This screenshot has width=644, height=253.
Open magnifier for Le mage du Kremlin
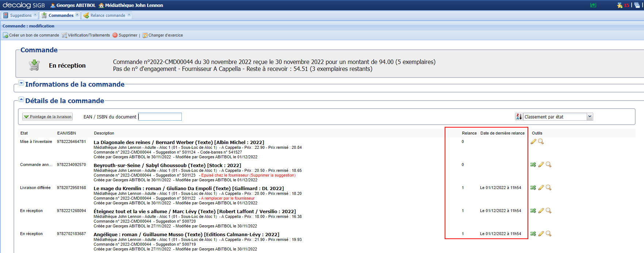click(x=548, y=188)
